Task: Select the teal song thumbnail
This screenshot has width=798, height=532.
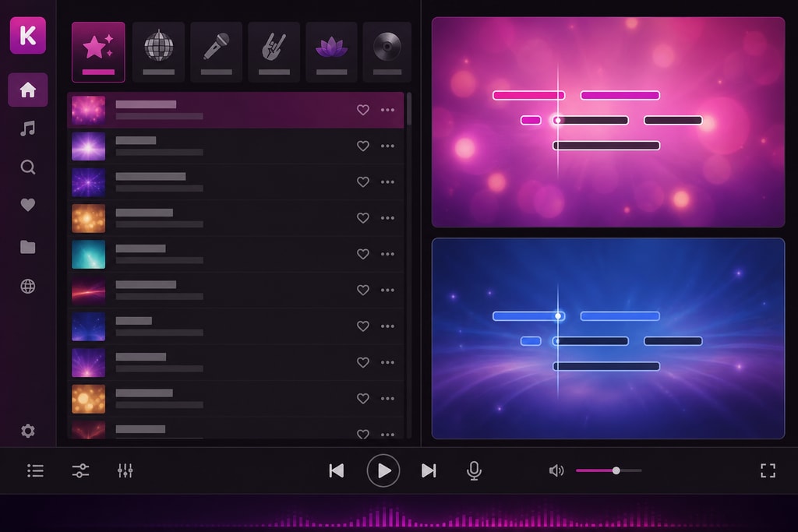Action: coord(89,254)
